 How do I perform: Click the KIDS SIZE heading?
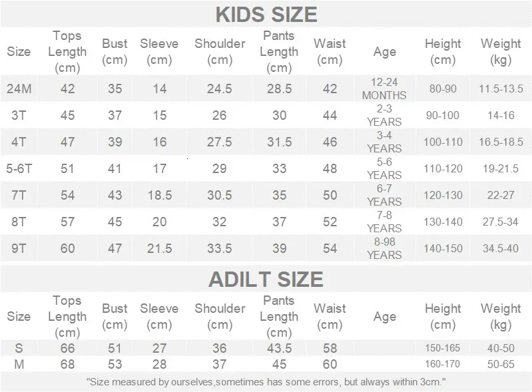click(x=266, y=14)
